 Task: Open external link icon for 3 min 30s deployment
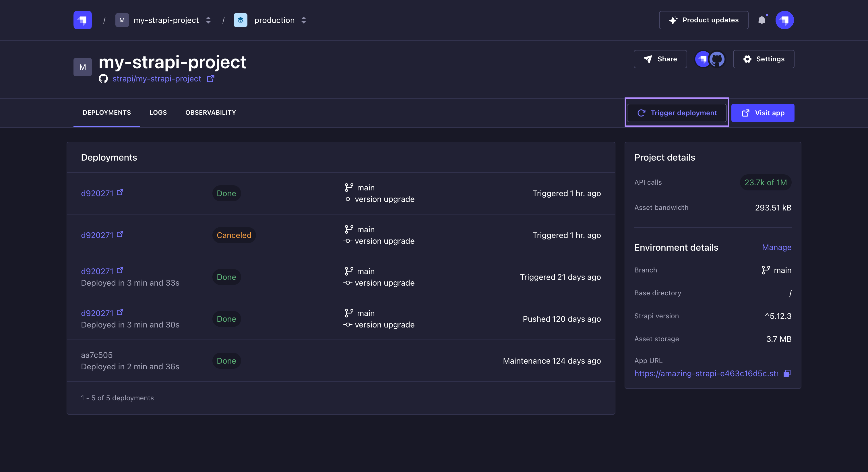(x=120, y=312)
